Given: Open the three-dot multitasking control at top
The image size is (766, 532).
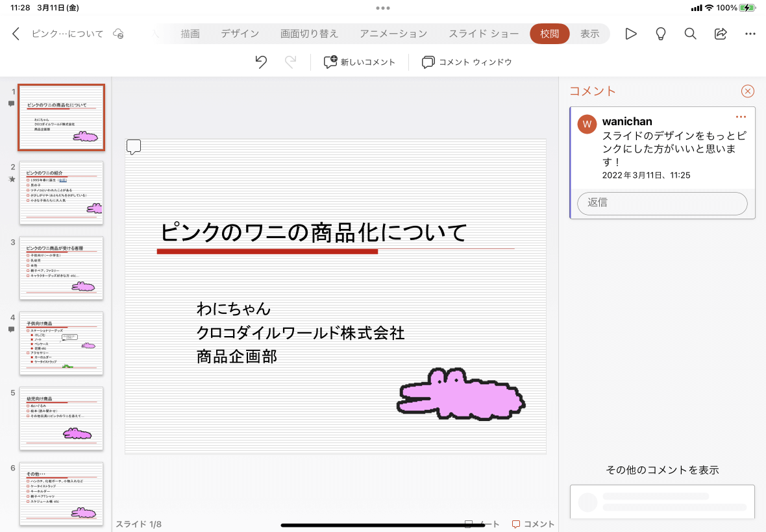Looking at the screenshot, I should (x=383, y=8).
